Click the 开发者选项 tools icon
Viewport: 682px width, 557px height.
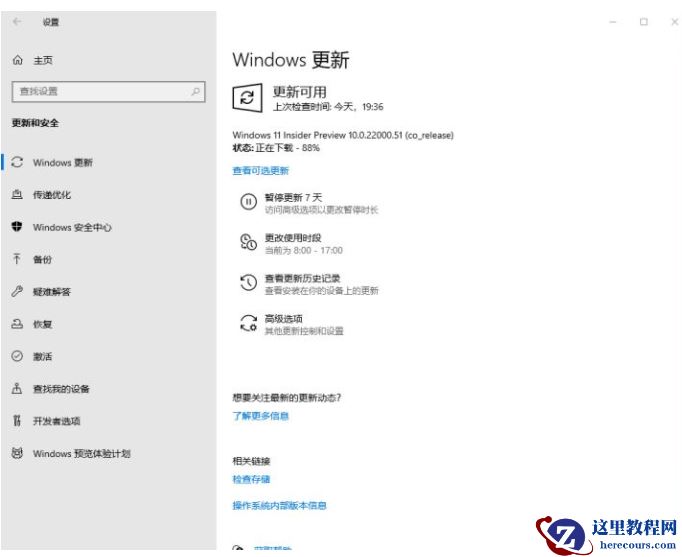click(17, 420)
